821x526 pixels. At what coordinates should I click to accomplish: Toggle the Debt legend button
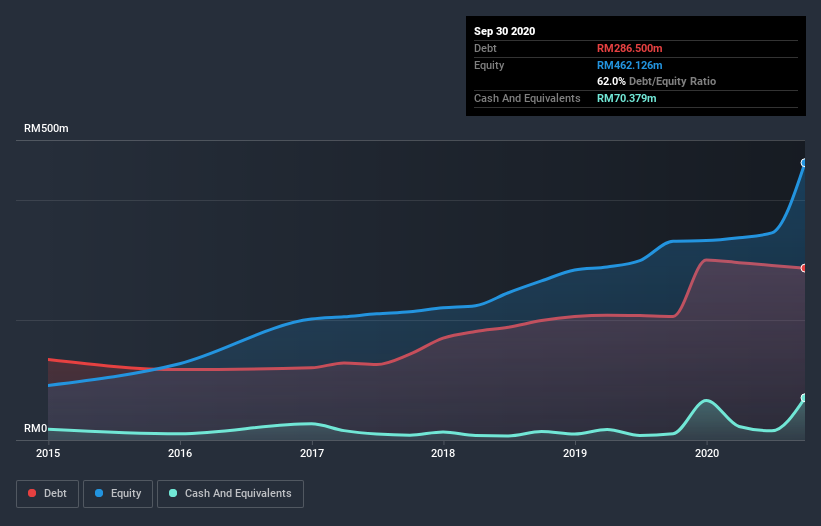48,494
